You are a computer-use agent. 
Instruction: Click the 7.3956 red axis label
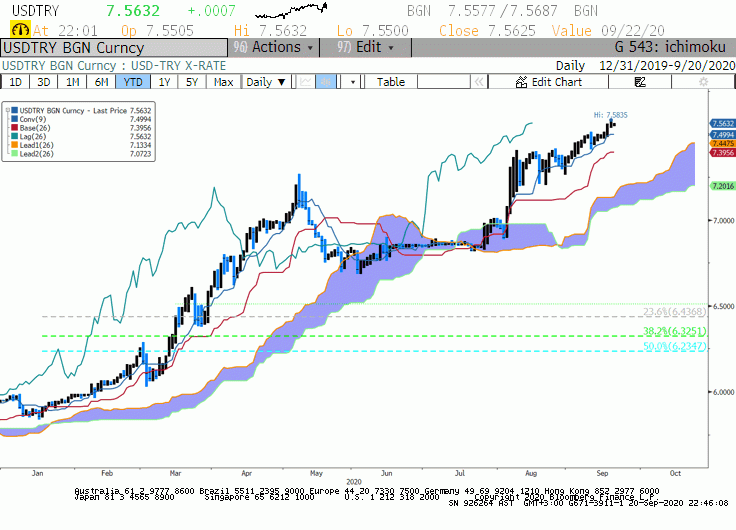(722, 153)
